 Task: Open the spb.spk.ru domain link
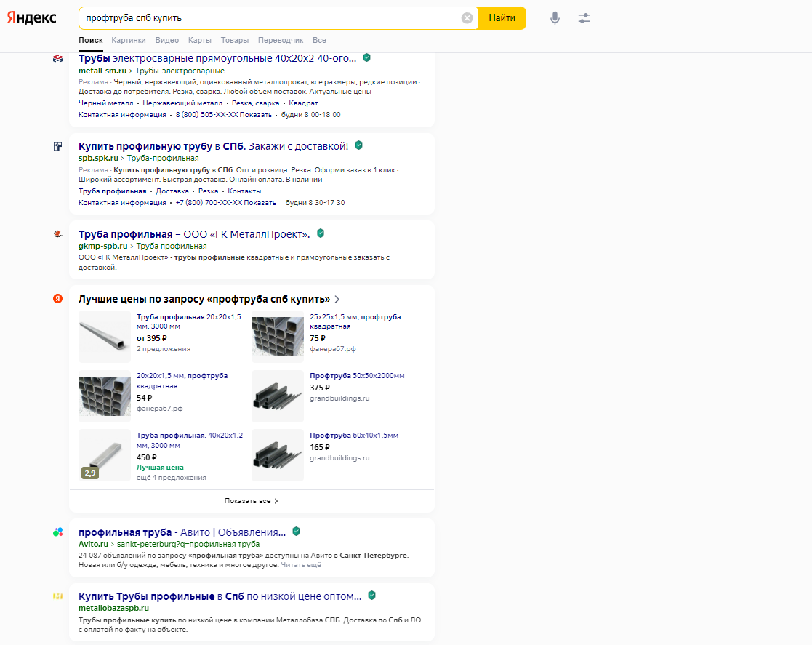(x=98, y=159)
